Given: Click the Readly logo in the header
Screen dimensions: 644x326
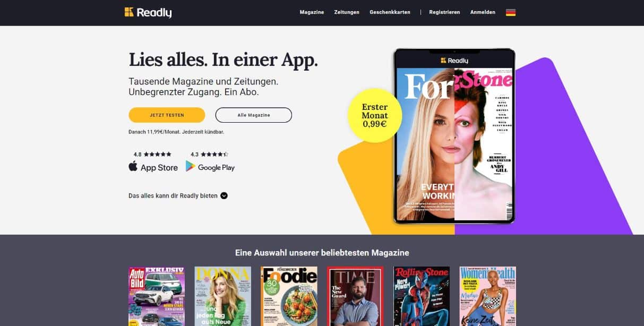Looking at the screenshot, I should point(148,12).
